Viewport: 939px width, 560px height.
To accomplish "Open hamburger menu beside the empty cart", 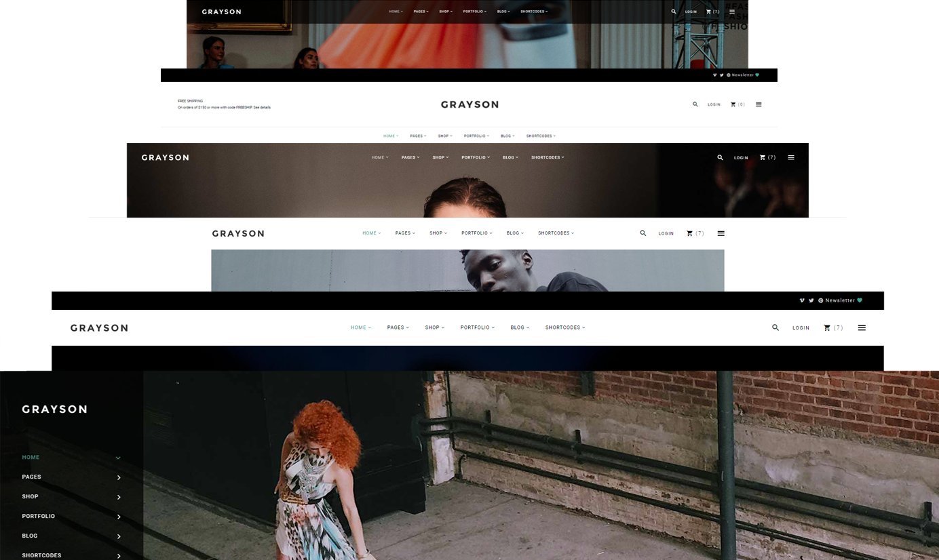I will tap(759, 104).
